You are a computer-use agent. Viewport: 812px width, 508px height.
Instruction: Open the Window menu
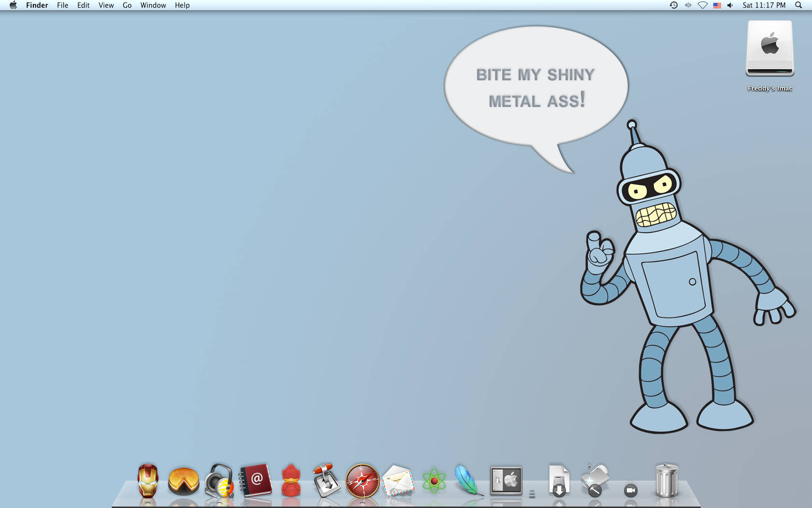(153, 5)
